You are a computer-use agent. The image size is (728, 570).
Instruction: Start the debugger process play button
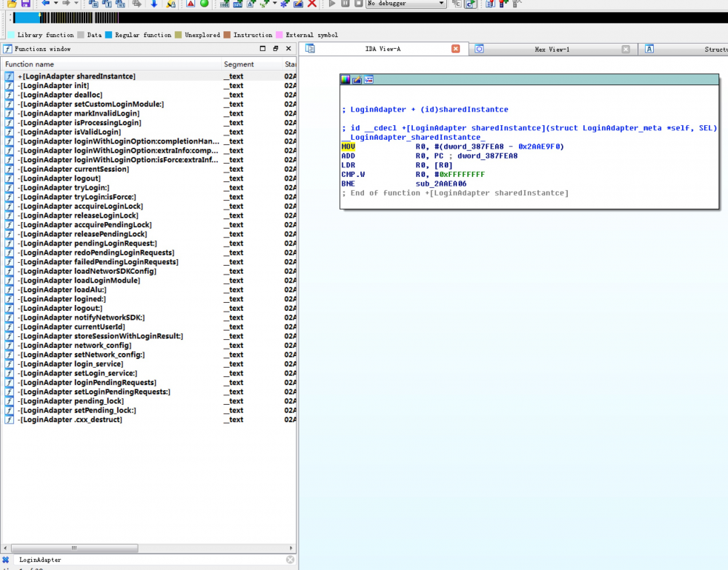click(x=333, y=4)
